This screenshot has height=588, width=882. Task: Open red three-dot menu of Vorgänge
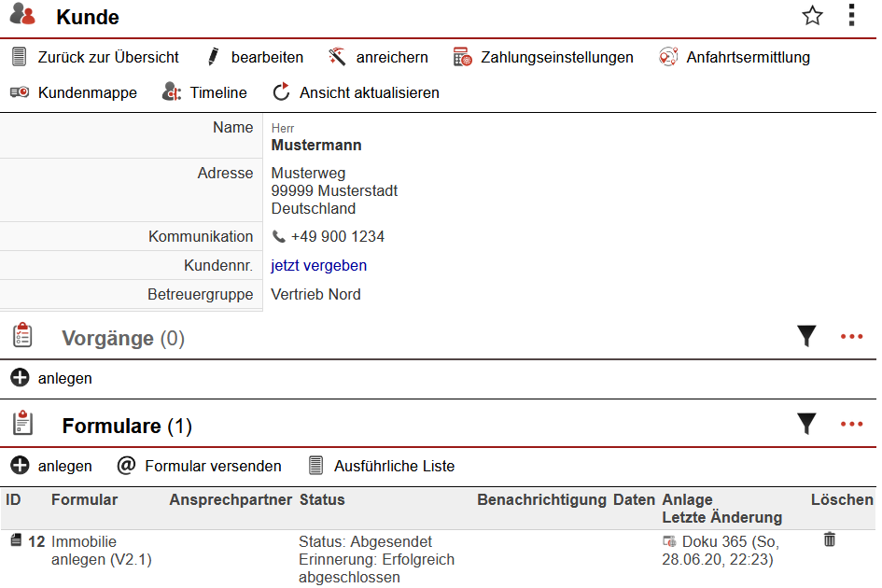point(851,337)
